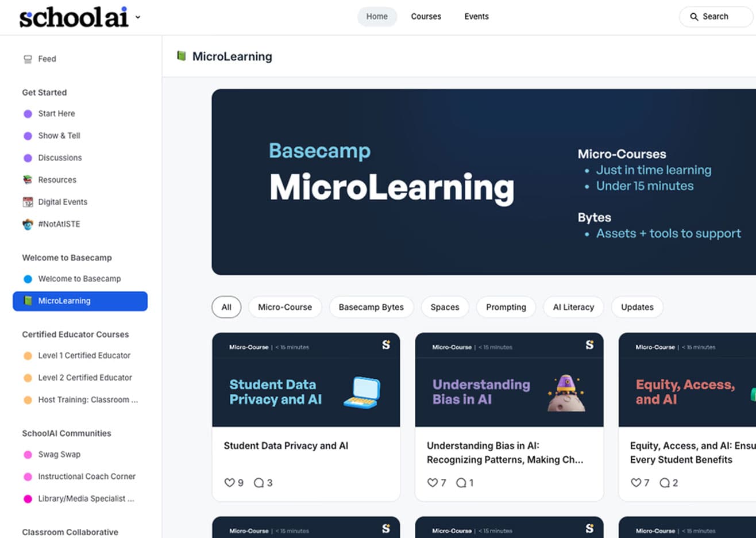Select the Home tab
This screenshot has width=756, height=538.
pos(377,17)
